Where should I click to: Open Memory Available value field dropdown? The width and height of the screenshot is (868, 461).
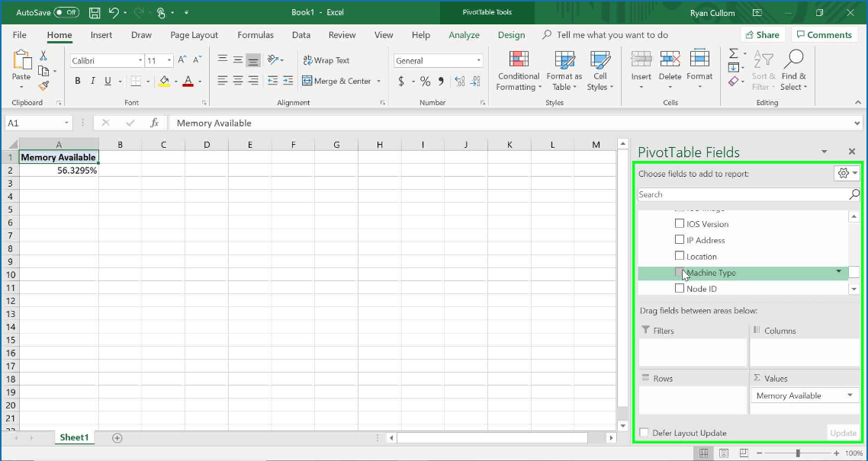849,395
